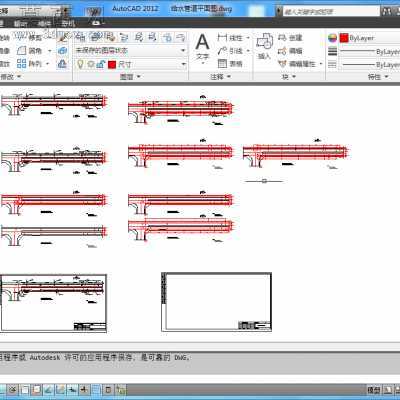Click the Create block (创建) icon

pos(290,38)
